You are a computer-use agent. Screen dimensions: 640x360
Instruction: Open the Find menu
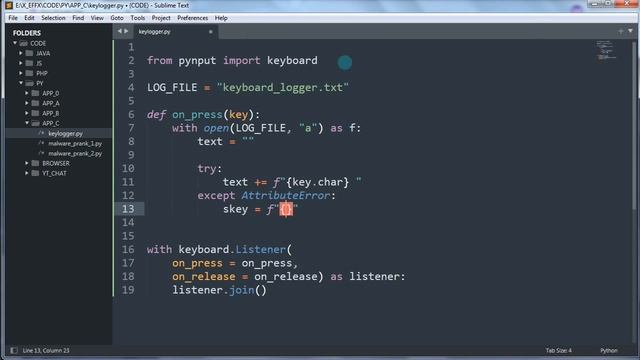tap(78, 18)
